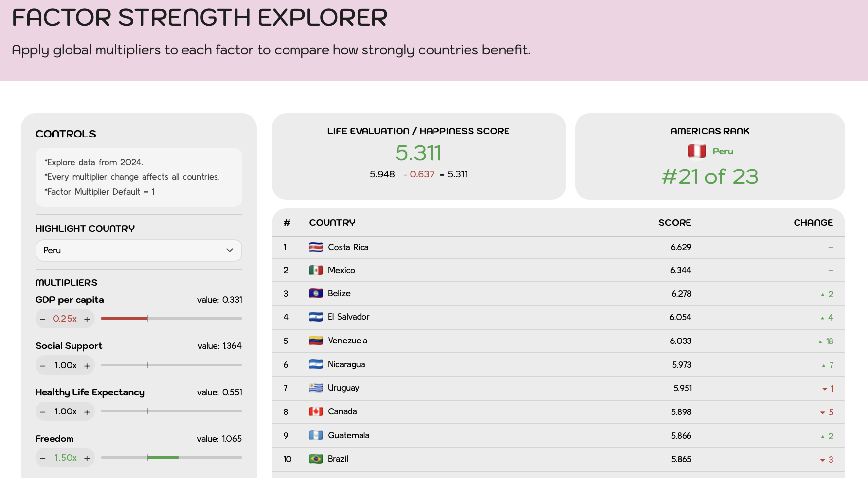Increase the Freedom multiplier
This screenshot has height=478, width=868.
(x=87, y=458)
